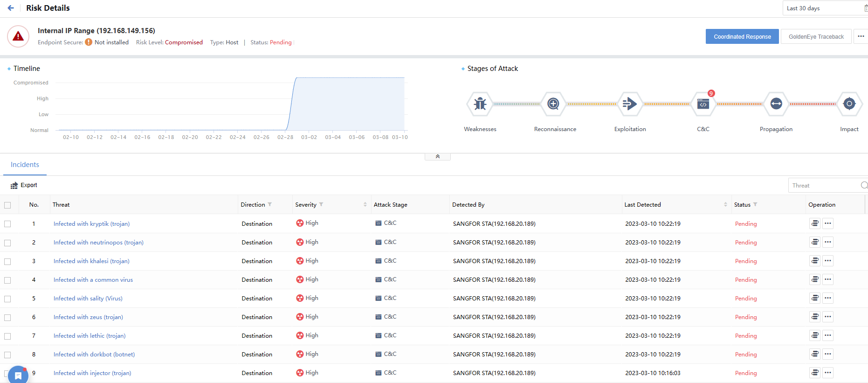
Task: Select the Propagation stage icon
Action: [x=776, y=104]
